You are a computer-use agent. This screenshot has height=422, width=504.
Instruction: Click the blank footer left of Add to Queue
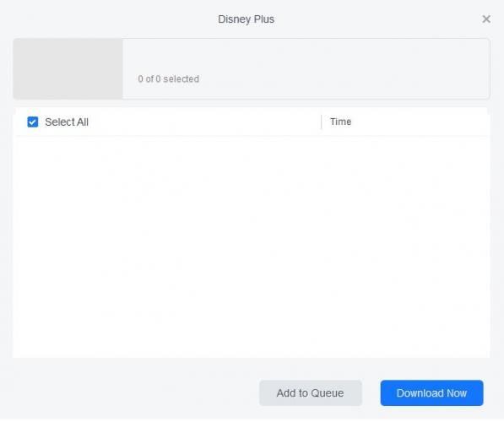coord(136,392)
